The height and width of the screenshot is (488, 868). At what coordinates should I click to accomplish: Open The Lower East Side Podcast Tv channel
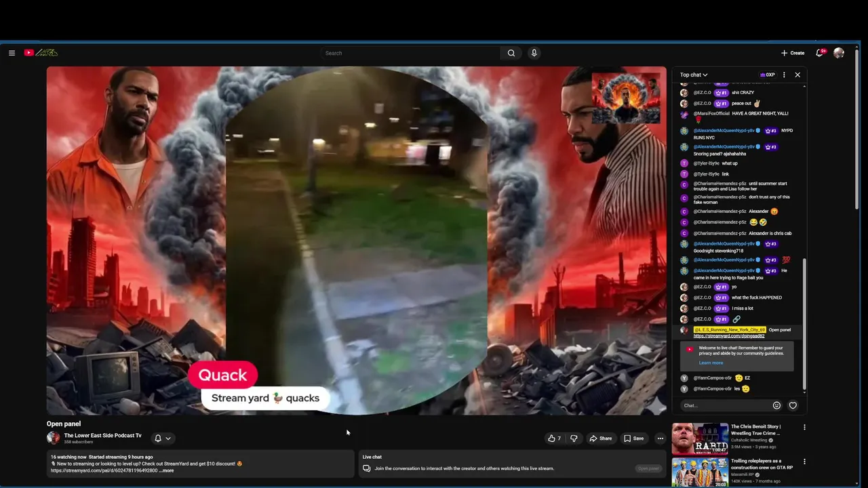coord(102,435)
